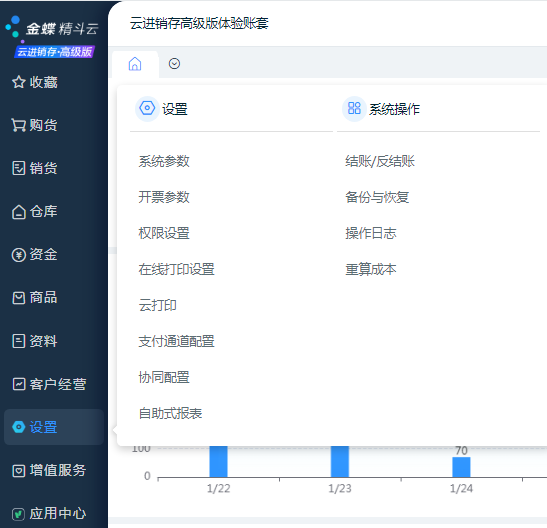Open the 仓库 warehouse icon
Viewport: 547px width, 528px height.
point(18,211)
